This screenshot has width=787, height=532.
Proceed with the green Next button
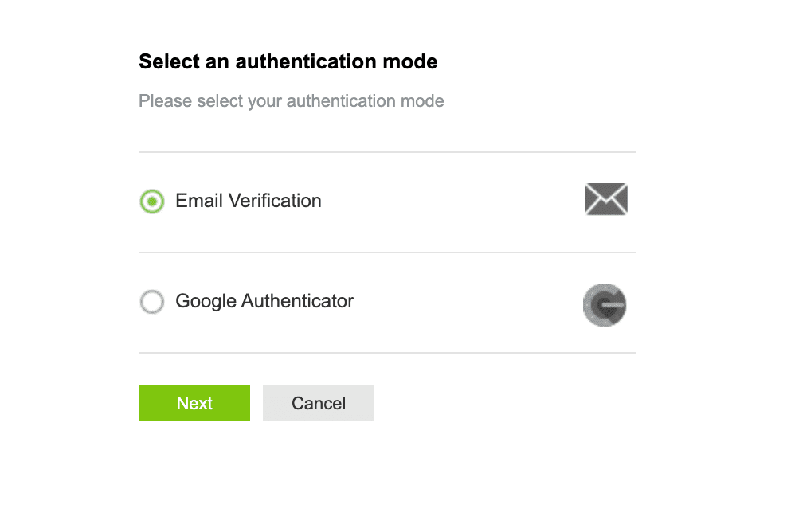(194, 403)
